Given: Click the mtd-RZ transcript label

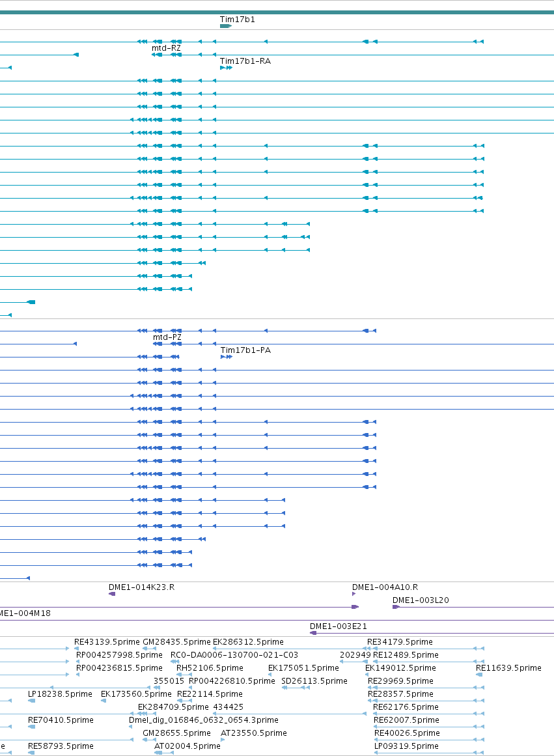Looking at the screenshot, I should (167, 48).
